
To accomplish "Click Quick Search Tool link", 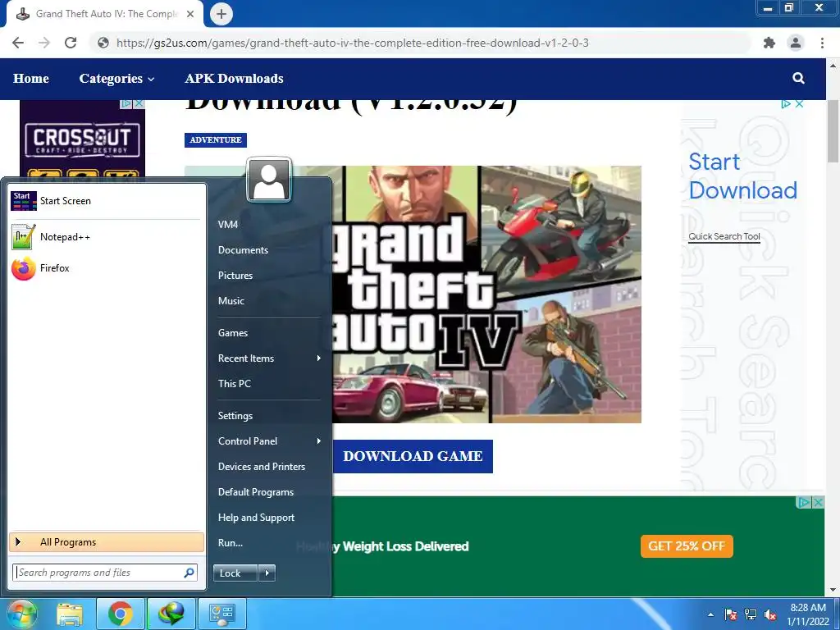I will click(724, 236).
